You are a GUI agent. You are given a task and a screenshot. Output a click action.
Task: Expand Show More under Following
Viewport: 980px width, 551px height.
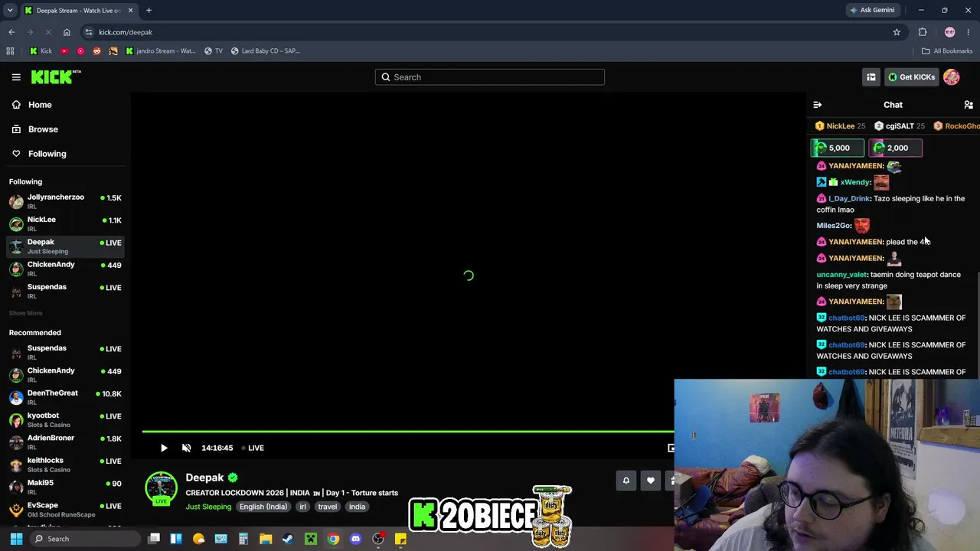(25, 313)
